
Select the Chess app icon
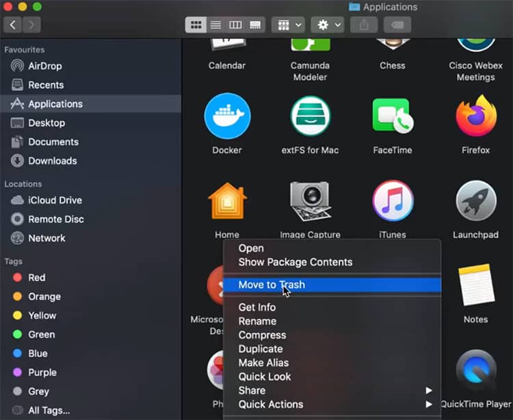coord(393,44)
